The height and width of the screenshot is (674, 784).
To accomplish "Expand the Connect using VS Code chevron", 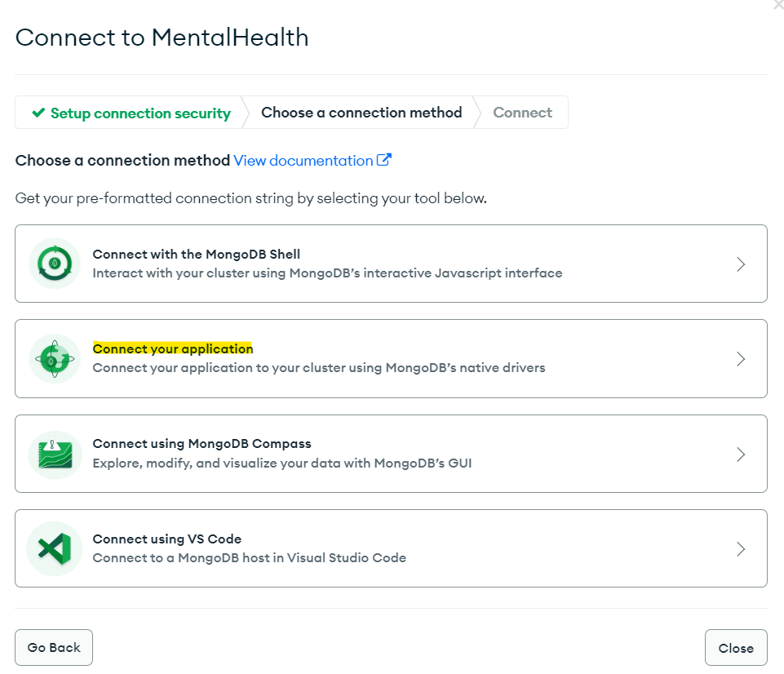I will tap(741, 548).
